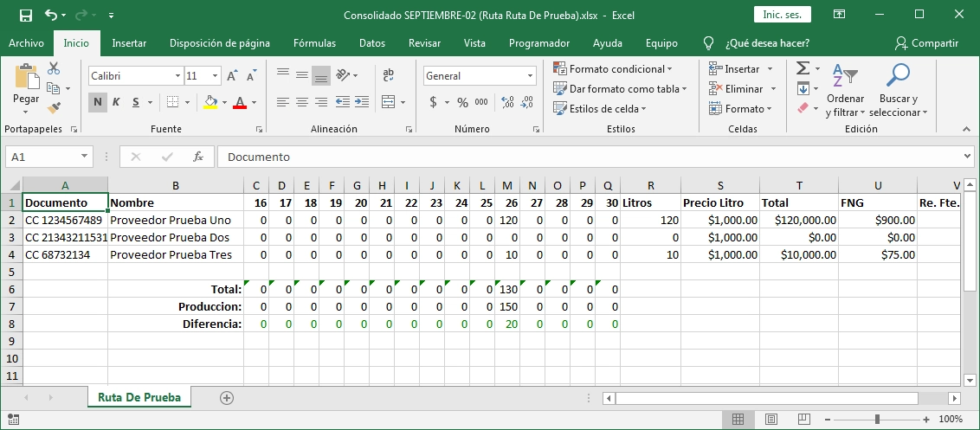The width and height of the screenshot is (980, 430).
Task: Add a new sheet with plus icon
Action: click(227, 397)
